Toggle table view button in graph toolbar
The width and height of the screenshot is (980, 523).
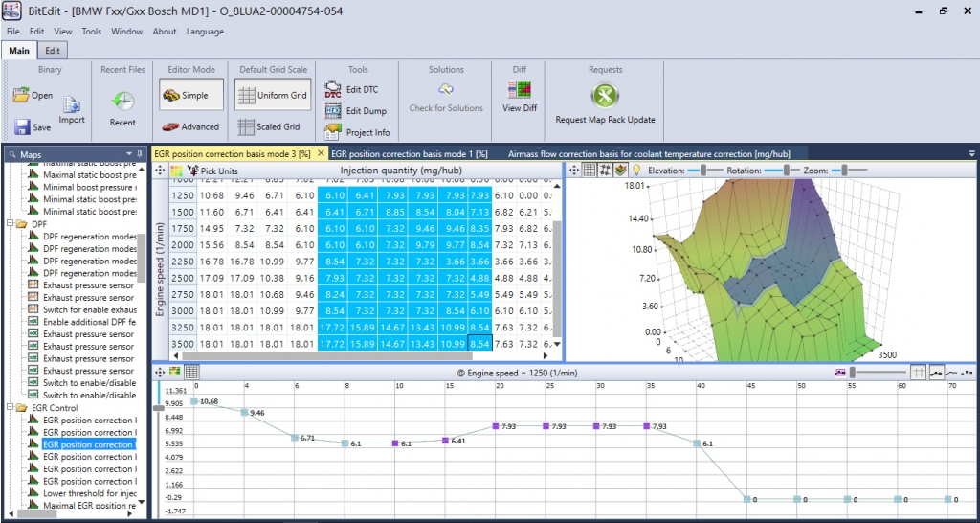[x=191, y=372]
